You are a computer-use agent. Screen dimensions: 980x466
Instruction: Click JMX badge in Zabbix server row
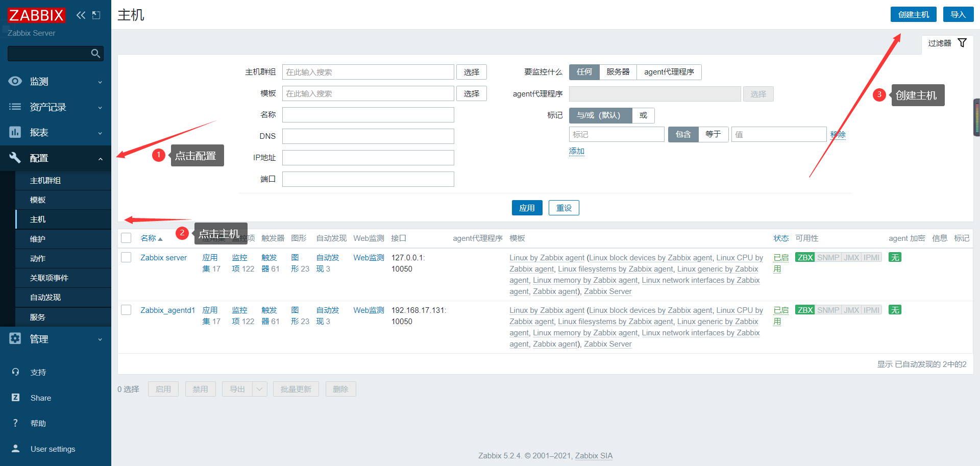coord(851,257)
